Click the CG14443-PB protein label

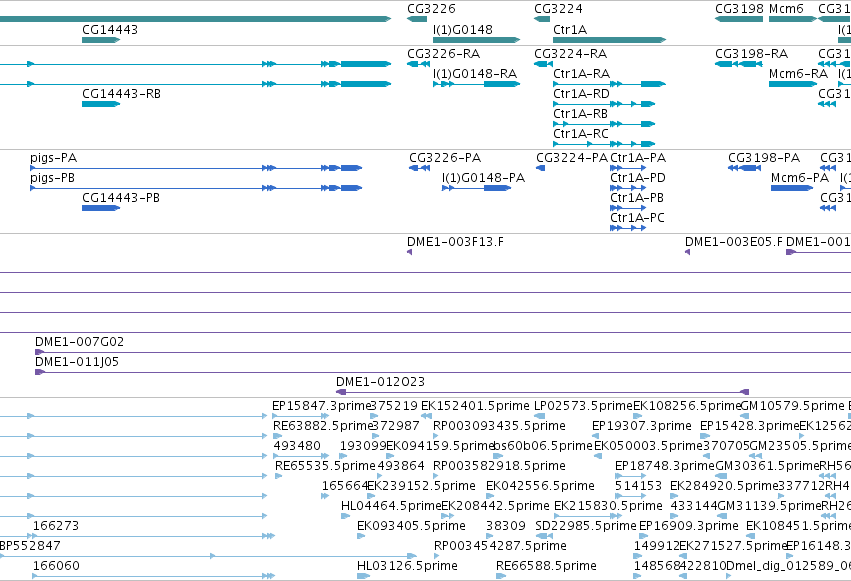point(121,198)
